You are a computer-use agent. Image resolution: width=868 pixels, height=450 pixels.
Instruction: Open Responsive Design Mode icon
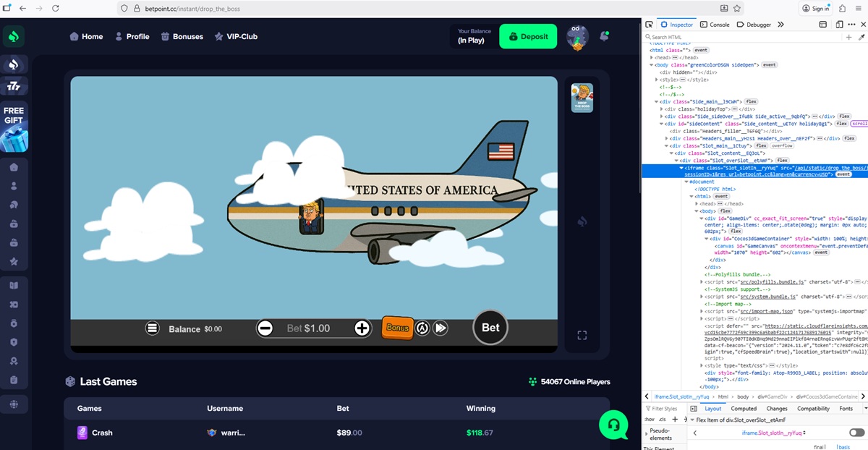point(840,25)
